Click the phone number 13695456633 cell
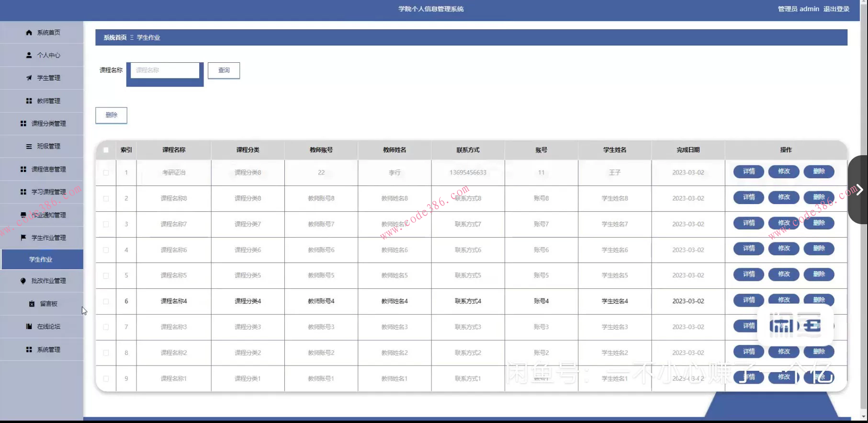 468,172
